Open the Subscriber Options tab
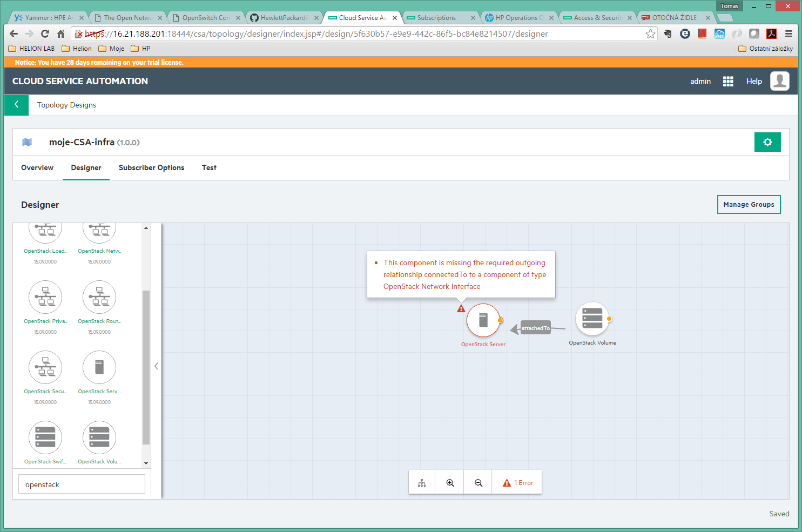Viewport: 802px width, 532px height. 151,167
